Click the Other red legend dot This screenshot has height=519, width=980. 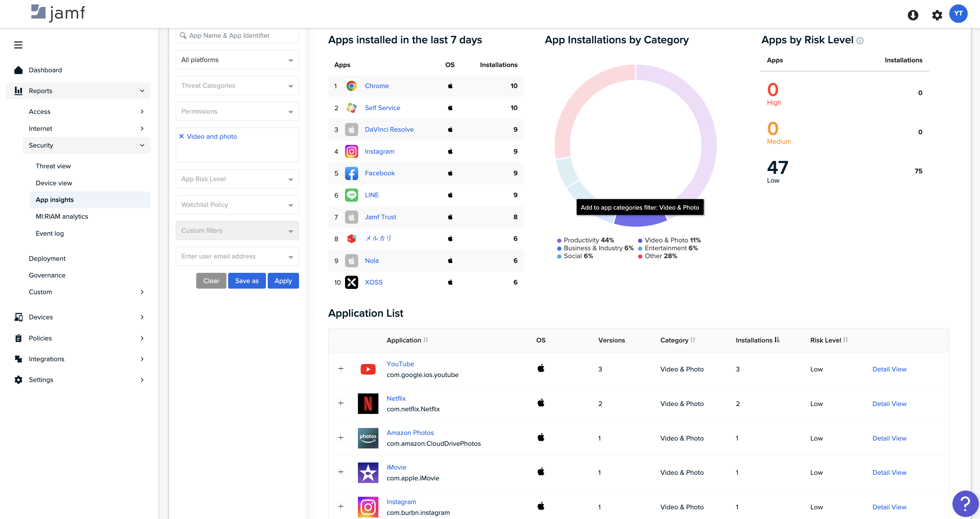[640, 256]
